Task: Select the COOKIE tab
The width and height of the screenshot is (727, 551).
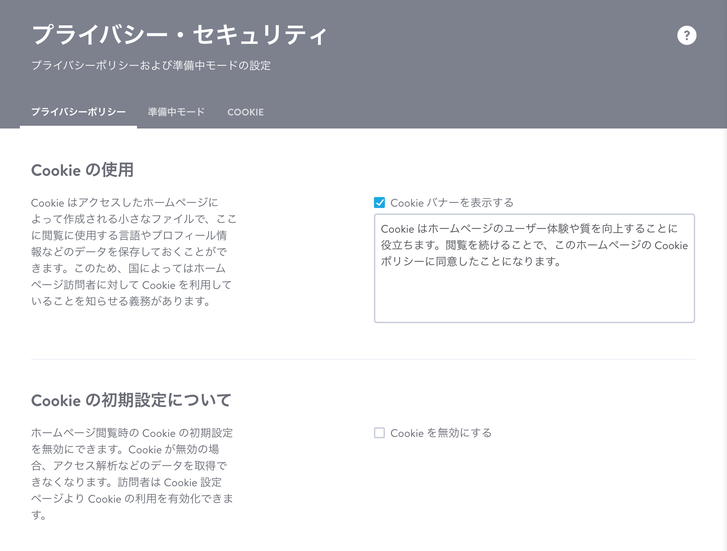Action: pyautogui.click(x=245, y=112)
